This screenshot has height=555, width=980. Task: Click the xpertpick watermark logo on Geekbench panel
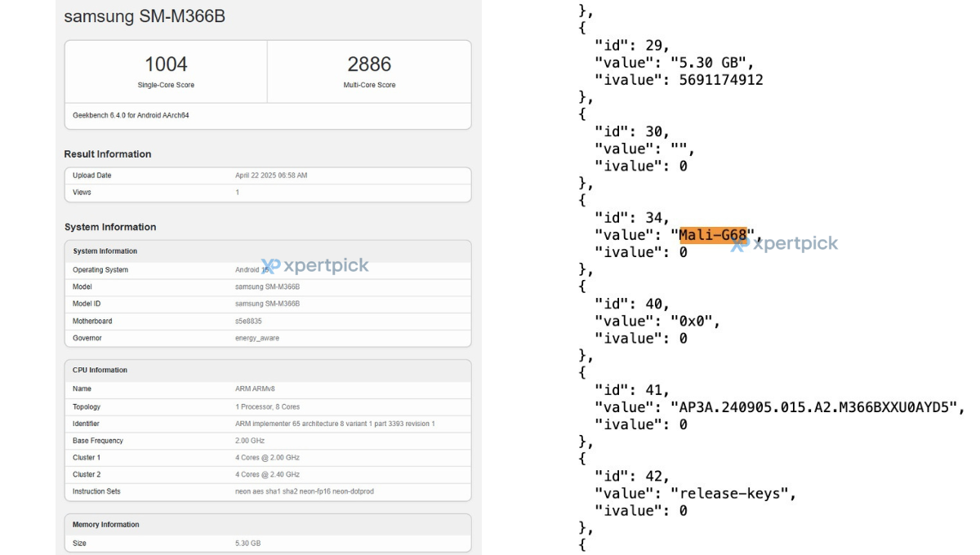315,266
